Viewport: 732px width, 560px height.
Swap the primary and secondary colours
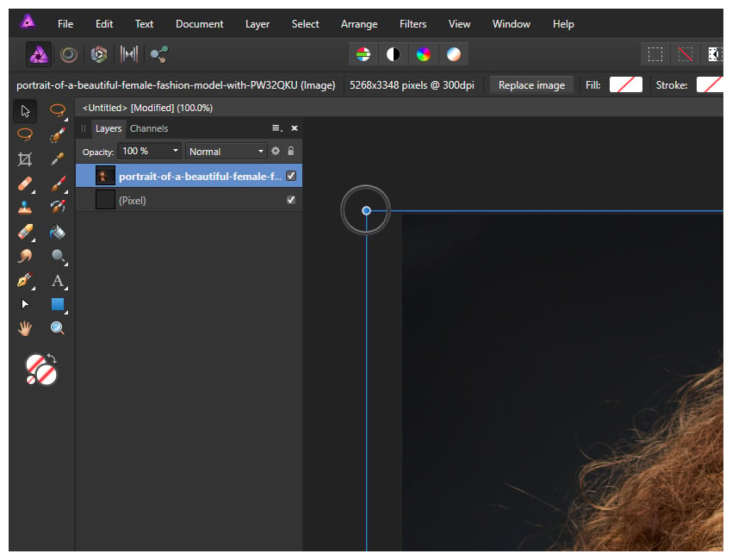[52, 358]
